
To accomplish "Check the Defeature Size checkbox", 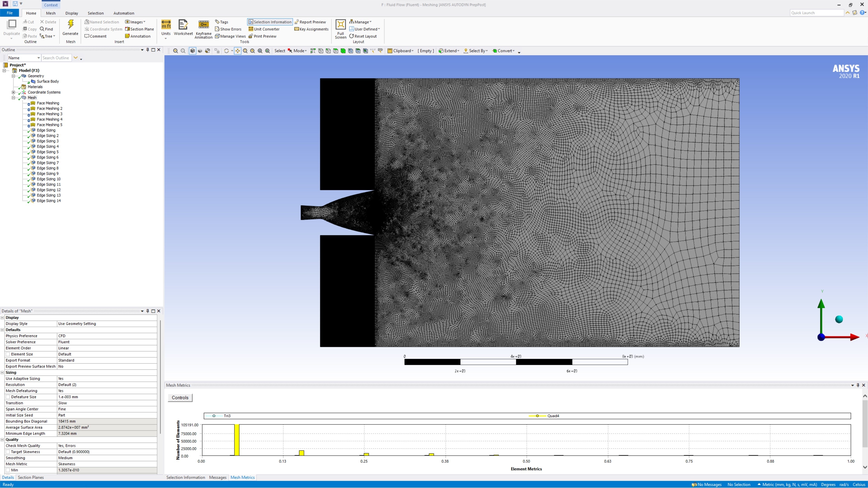I will [x=8, y=397].
